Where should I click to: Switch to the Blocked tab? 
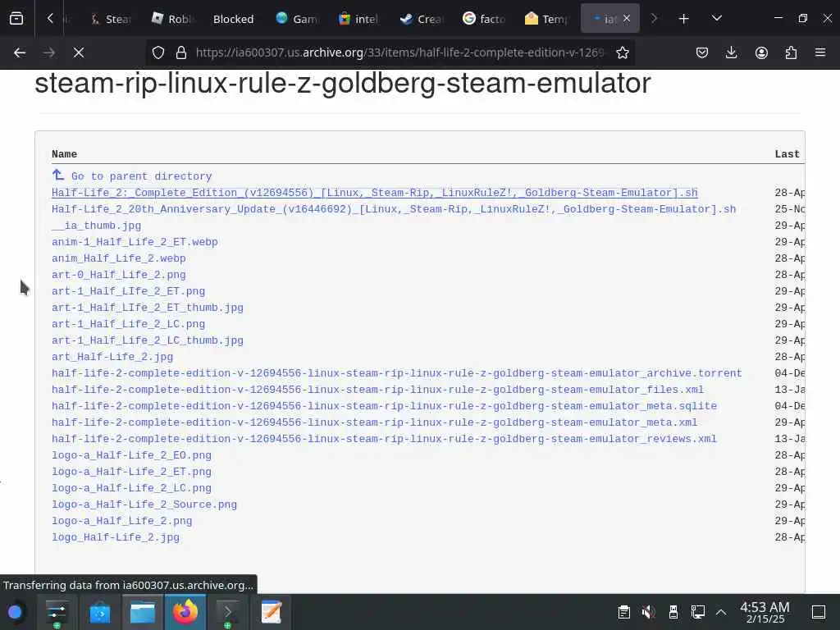point(233,19)
